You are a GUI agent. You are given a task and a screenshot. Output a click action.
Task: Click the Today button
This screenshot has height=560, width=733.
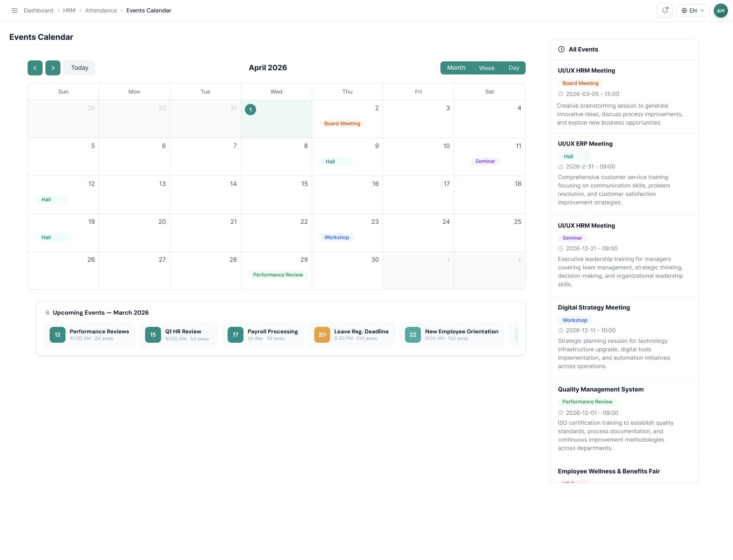pyautogui.click(x=80, y=68)
